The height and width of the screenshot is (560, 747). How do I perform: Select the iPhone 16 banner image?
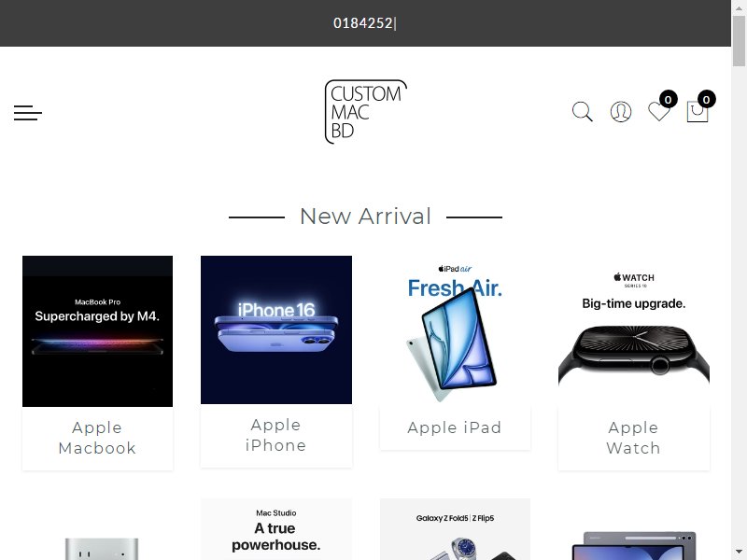[276, 329]
